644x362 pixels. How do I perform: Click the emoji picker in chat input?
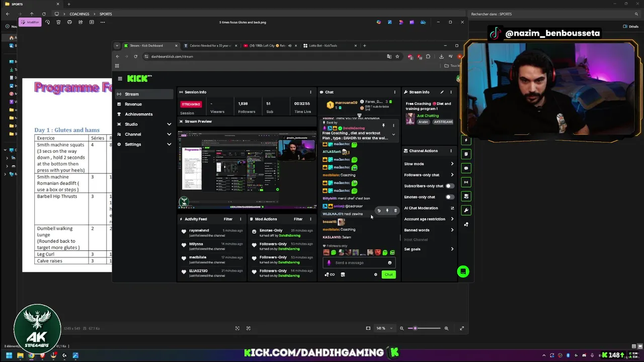tap(389, 262)
